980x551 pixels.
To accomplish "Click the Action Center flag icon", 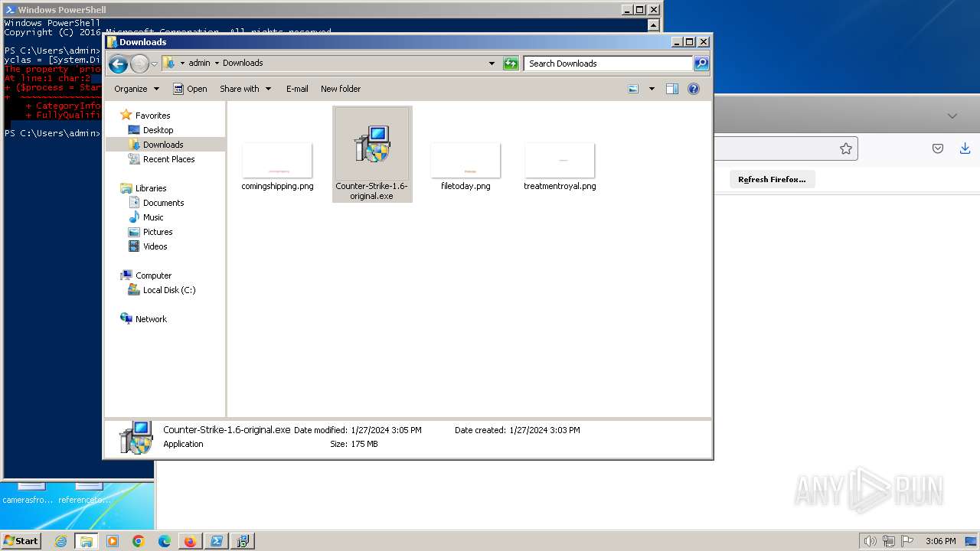I will tap(906, 541).
